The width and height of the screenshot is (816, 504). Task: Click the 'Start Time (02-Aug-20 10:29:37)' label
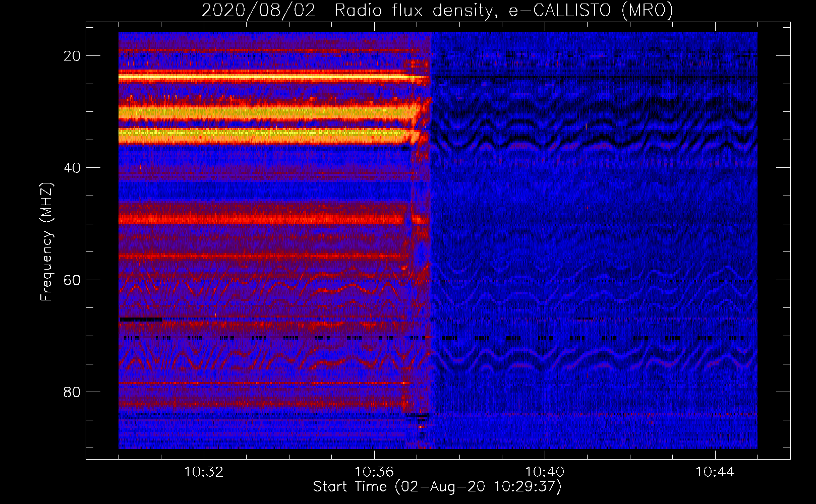pos(437,487)
